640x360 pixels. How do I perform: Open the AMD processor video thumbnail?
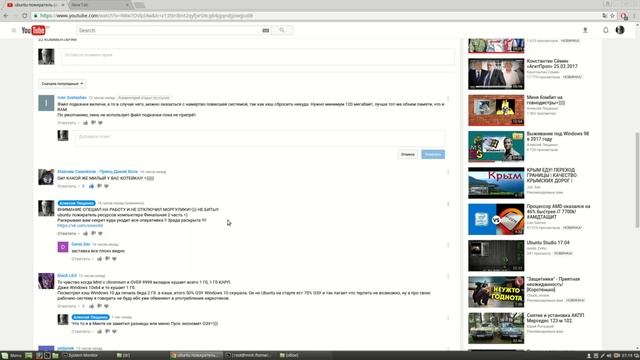496,219
